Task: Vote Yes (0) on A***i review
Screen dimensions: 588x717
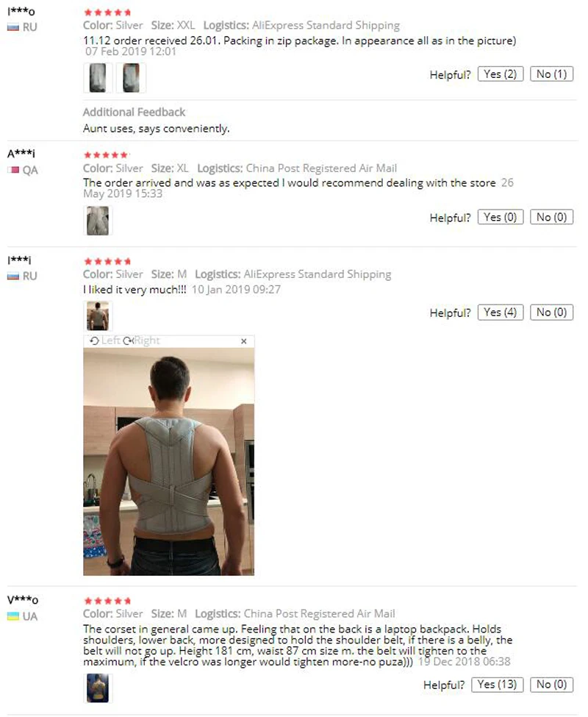Action: (x=501, y=217)
